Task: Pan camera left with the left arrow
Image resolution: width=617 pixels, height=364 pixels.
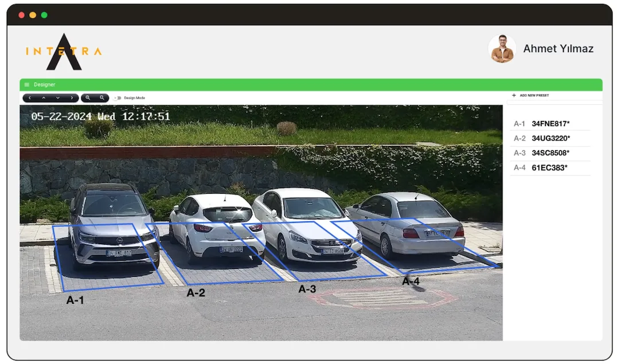Action: click(30, 98)
